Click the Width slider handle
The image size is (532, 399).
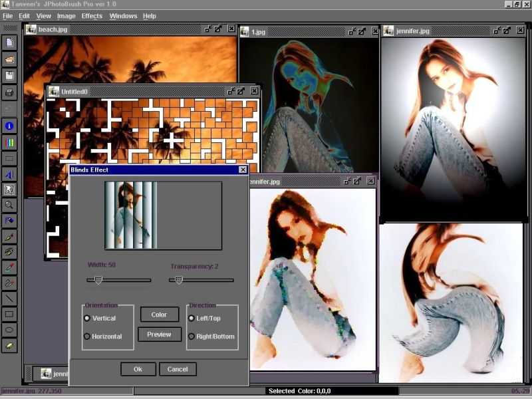[98, 280]
